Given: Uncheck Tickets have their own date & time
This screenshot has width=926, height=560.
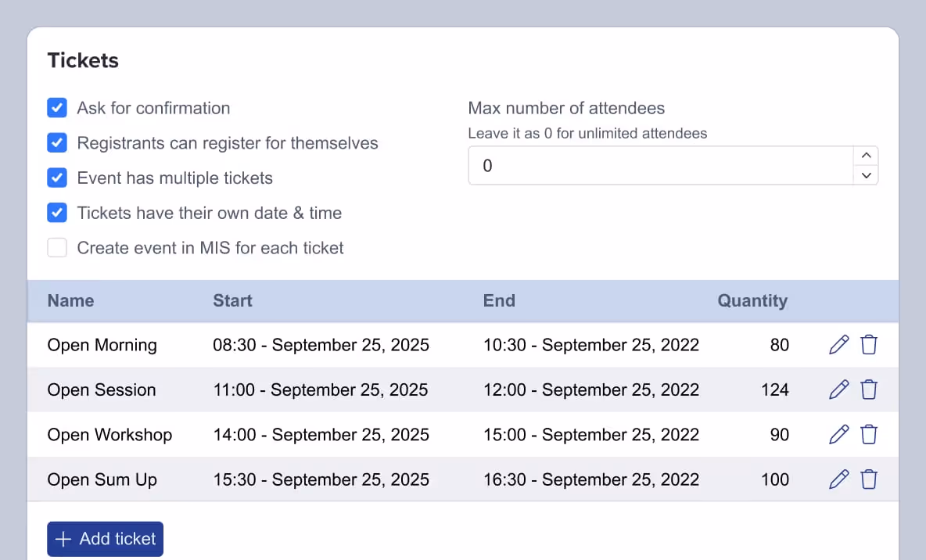Looking at the screenshot, I should [57, 213].
